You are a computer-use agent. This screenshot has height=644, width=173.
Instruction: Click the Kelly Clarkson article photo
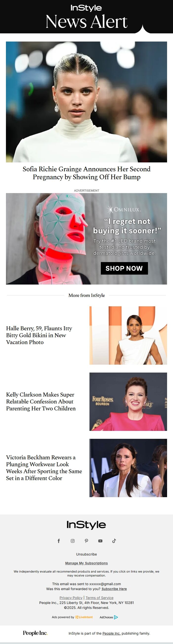(x=128, y=401)
